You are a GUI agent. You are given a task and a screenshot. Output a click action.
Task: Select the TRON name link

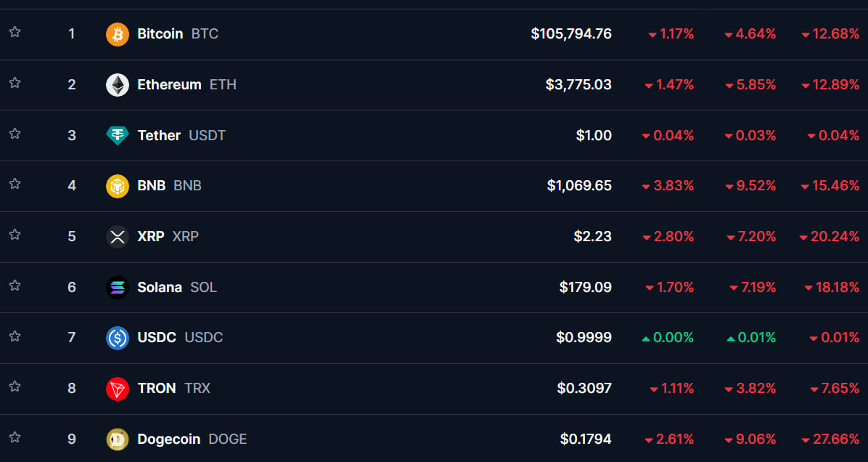pyautogui.click(x=157, y=389)
